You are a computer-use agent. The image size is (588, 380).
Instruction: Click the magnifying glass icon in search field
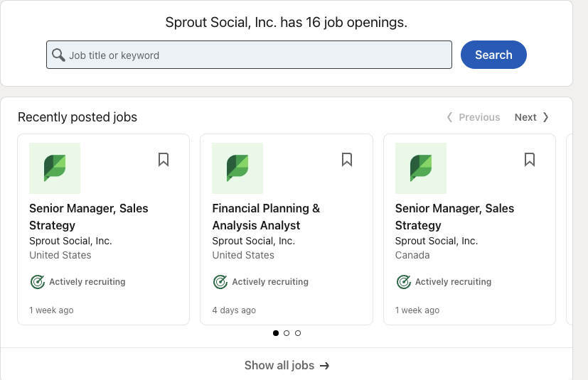click(x=58, y=55)
